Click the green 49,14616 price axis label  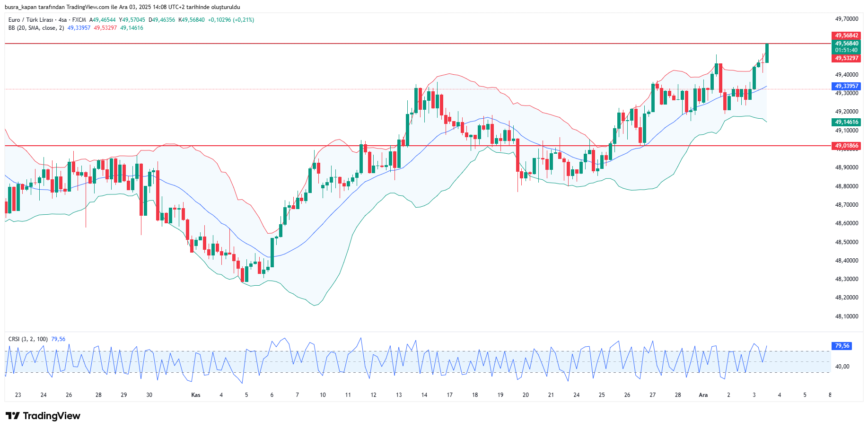[x=846, y=122]
